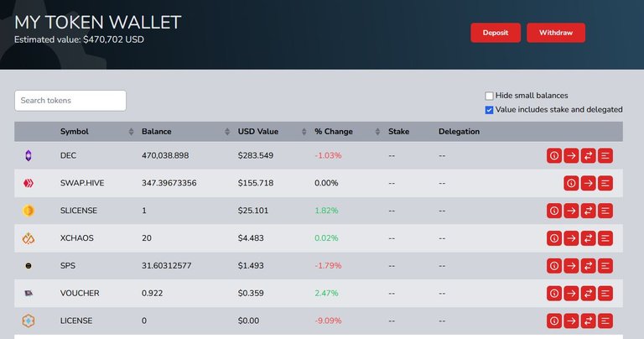Click the LICENSE hexagon token icon
The width and height of the screenshot is (644, 339).
29,321
